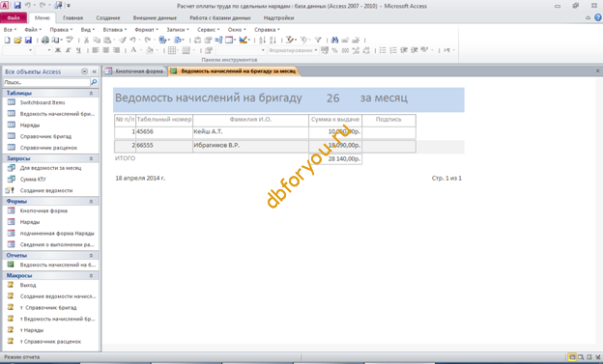Open the red Файл backstage tab
This screenshot has width=603, height=364.
[14, 17]
